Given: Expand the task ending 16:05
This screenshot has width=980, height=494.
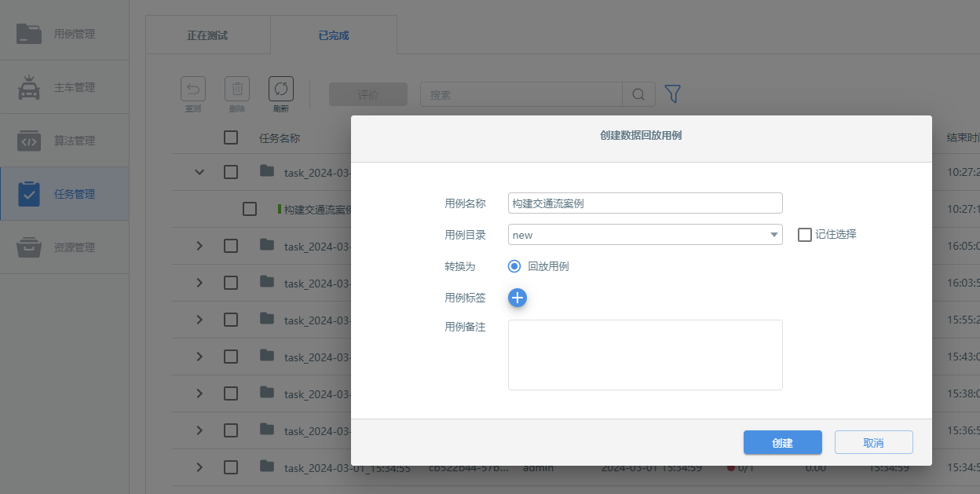Looking at the screenshot, I should (x=199, y=246).
